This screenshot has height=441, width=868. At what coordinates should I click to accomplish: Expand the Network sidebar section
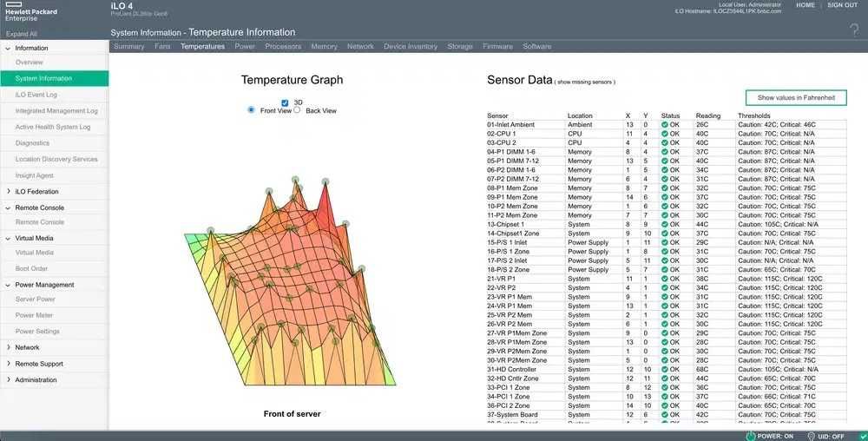8,347
